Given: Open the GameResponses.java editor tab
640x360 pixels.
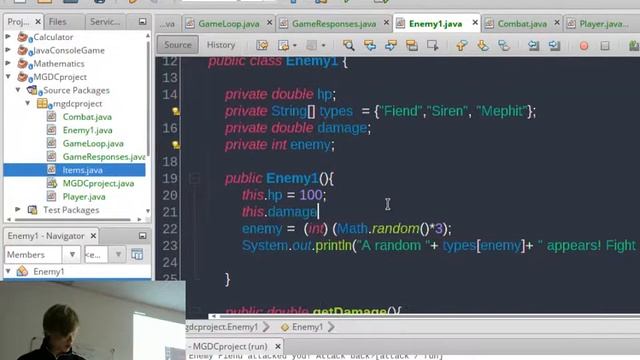Looking at the screenshot, I should point(334,24).
